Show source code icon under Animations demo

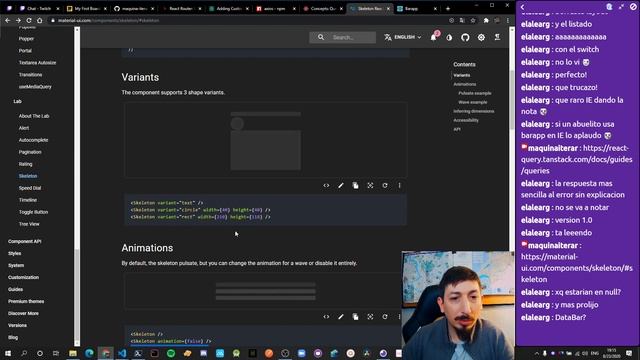[326, 317]
